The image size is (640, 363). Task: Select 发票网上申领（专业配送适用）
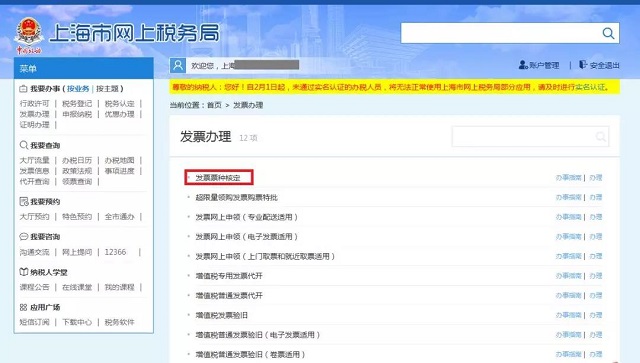click(247, 217)
